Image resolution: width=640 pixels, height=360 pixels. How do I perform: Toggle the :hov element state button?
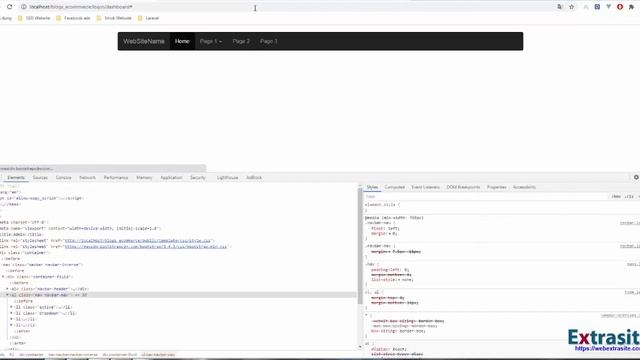point(616,196)
